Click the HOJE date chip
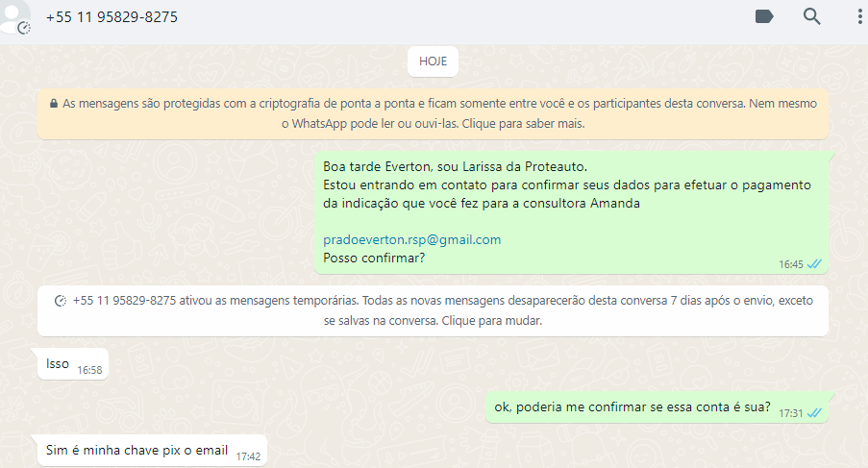Image resolution: width=868 pixels, height=468 pixels. (433, 62)
